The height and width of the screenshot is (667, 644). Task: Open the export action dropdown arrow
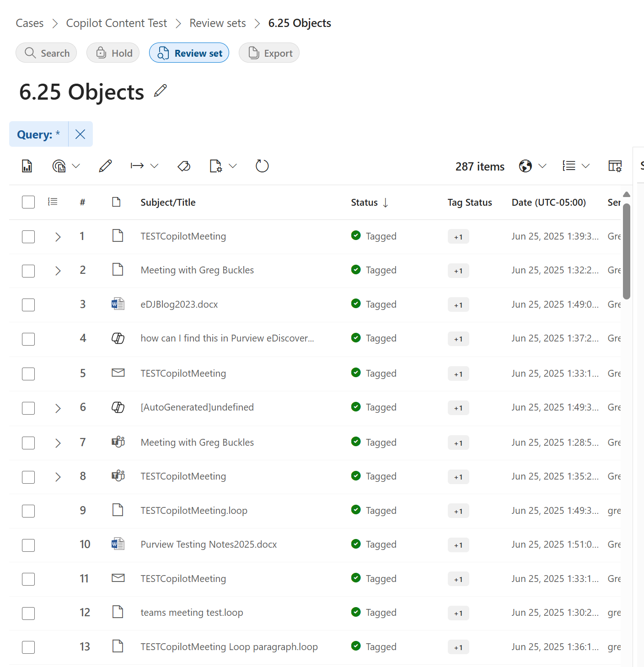pyautogui.click(x=155, y=166)
